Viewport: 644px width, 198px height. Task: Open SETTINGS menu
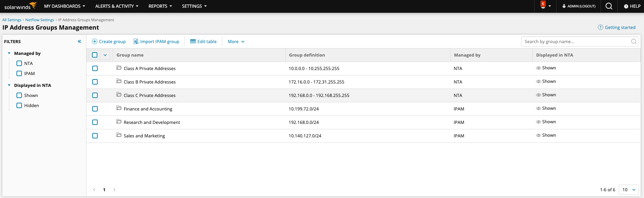[x=194, y=6]
